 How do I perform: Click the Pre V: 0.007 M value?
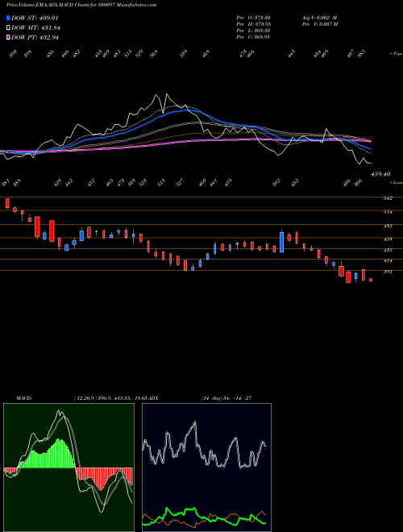click(320, 23)
